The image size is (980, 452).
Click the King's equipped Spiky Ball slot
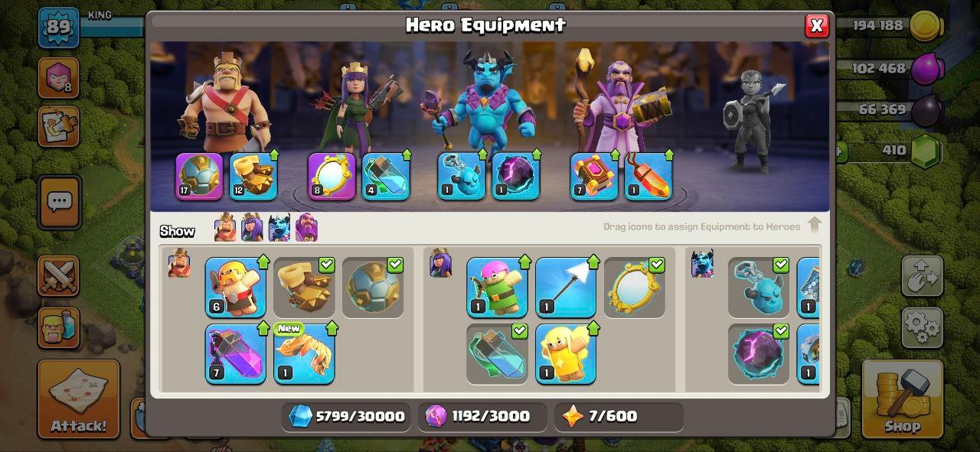point(199,177)
